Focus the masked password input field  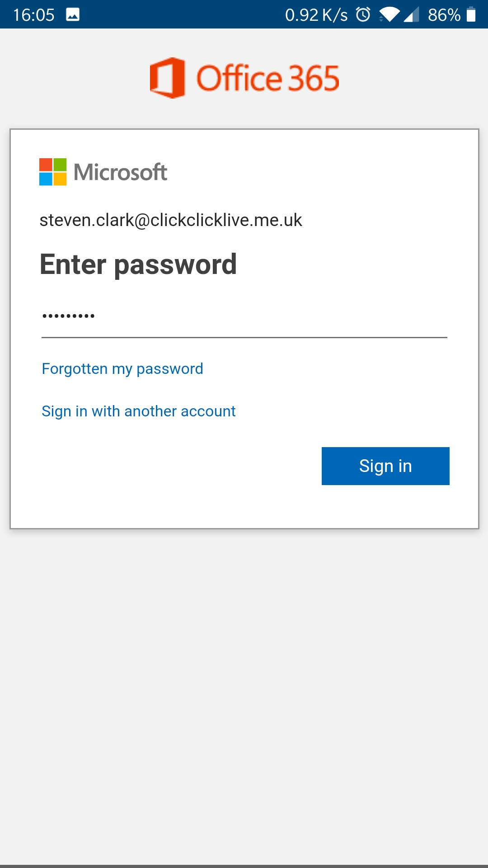244,316
